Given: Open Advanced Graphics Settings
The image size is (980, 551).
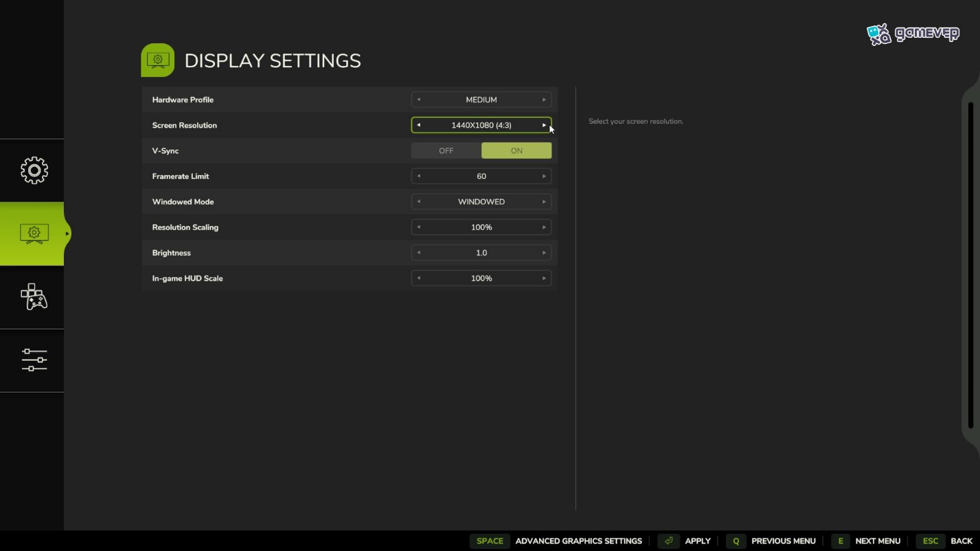Looking at the screenshot, I should point(578,541).
